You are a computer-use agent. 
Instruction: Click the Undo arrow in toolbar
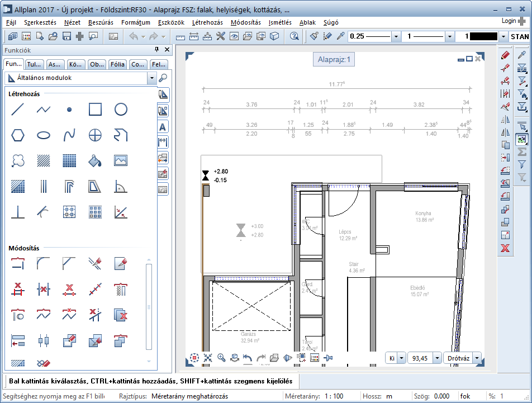[x=134, y=36]
